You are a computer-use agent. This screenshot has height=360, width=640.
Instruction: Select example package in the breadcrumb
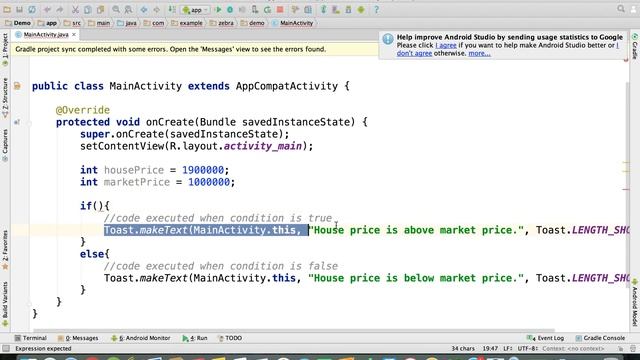[187, 23]
